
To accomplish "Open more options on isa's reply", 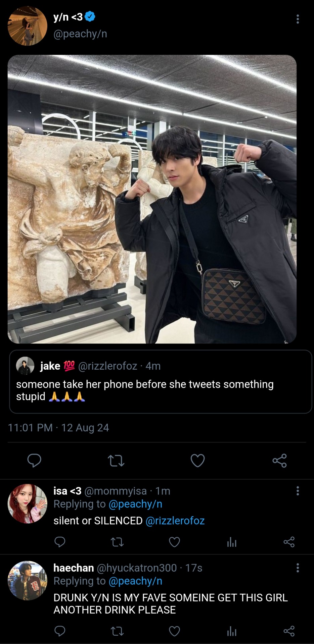I will (298, 491).
